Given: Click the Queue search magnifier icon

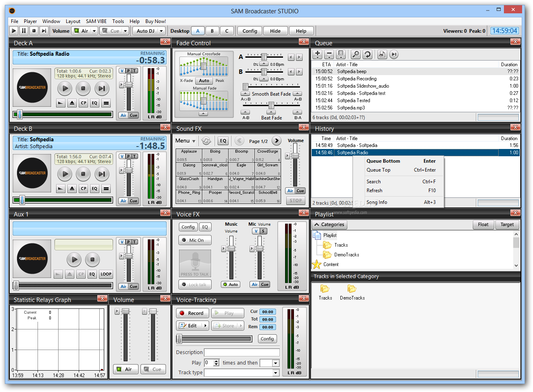Looking at the screenshot, I should tap(356, 54).
